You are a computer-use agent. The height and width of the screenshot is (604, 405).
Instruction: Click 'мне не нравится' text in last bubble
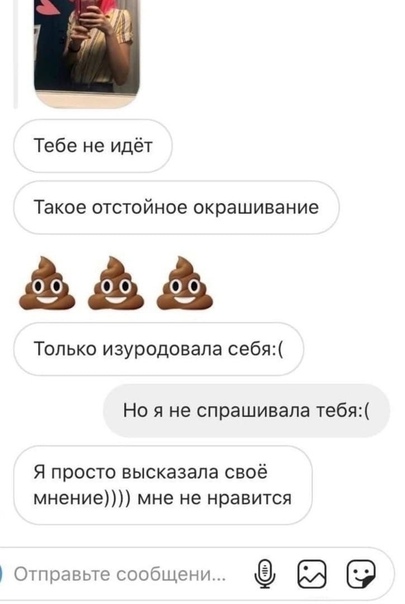pos(214,498)
